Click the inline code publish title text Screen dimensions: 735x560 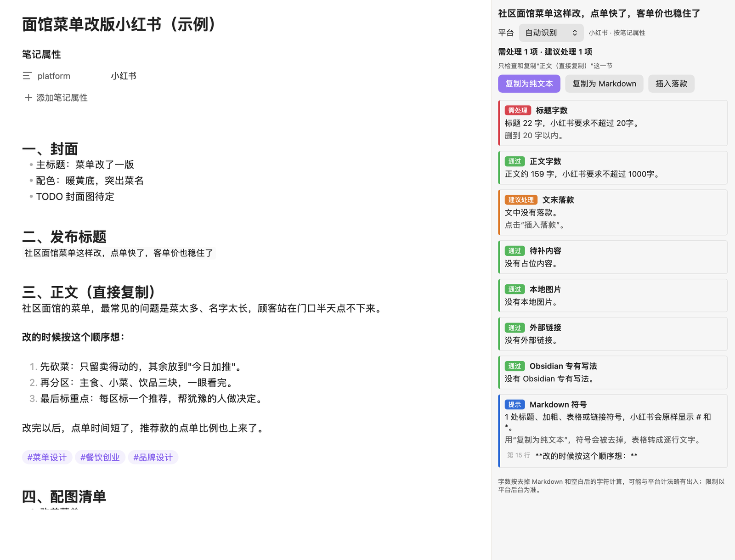coord(119,253)
